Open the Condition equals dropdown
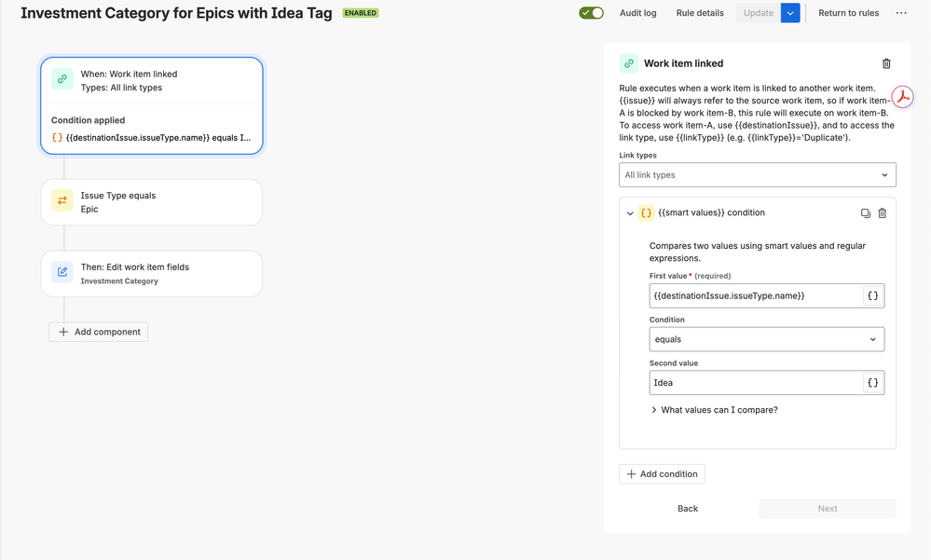The width and height of the screenshot is (931, 560). (766, 339)
